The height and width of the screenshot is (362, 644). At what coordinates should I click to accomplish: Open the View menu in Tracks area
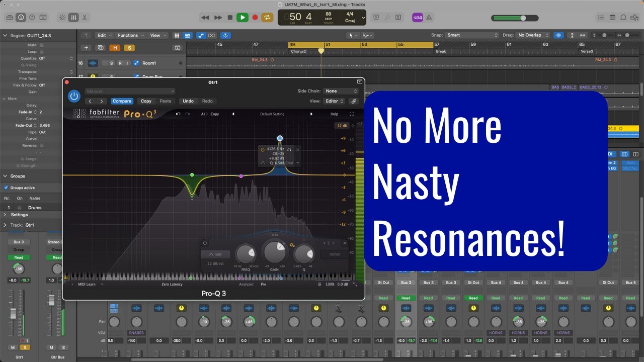pyautogui.click(x=157, y=35)
